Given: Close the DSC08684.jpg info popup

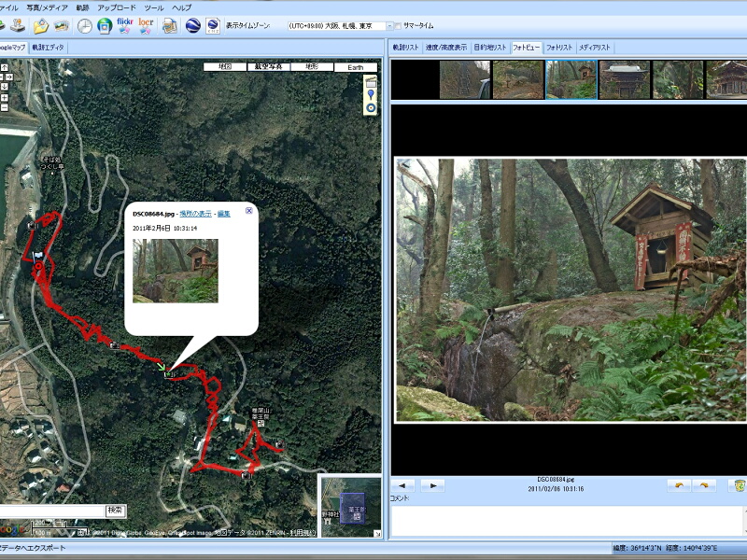Looking at the screenshot, I should [x=248, y=211].
